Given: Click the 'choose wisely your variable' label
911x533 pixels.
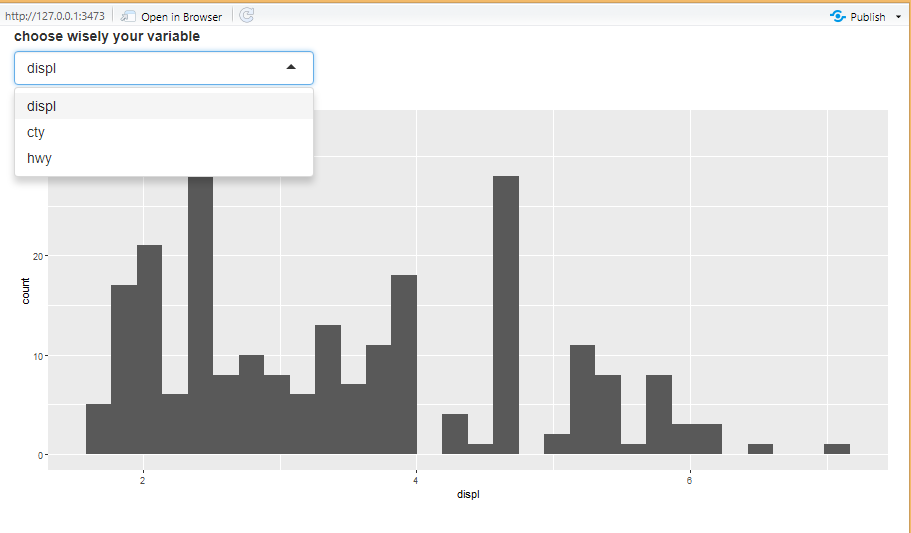Looking at the screenshot, I should click(x=107, y=36).
